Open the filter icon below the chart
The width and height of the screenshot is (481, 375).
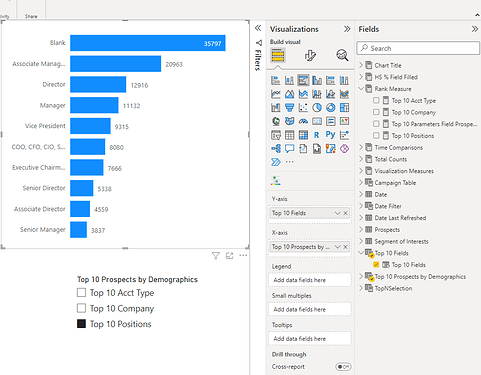coord(215,256)
